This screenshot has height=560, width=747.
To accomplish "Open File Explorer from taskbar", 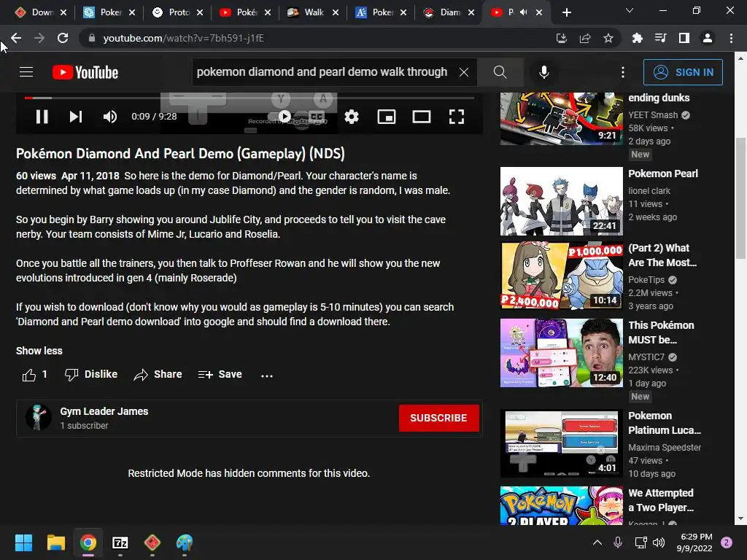I will (55, 542).
